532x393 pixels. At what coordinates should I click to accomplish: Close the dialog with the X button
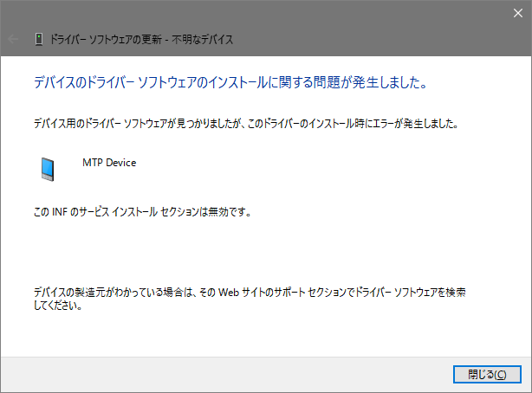(x=518, y=13)
